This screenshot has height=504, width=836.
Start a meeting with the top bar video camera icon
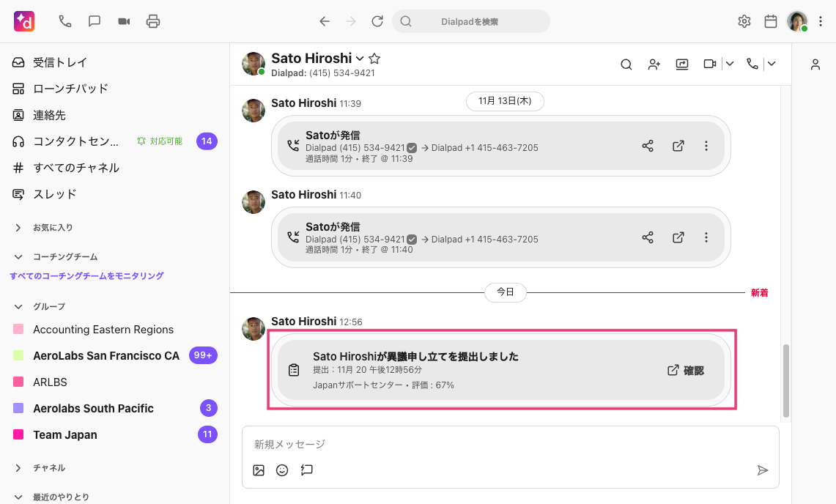pyautogui.click(x=124, y=21)
